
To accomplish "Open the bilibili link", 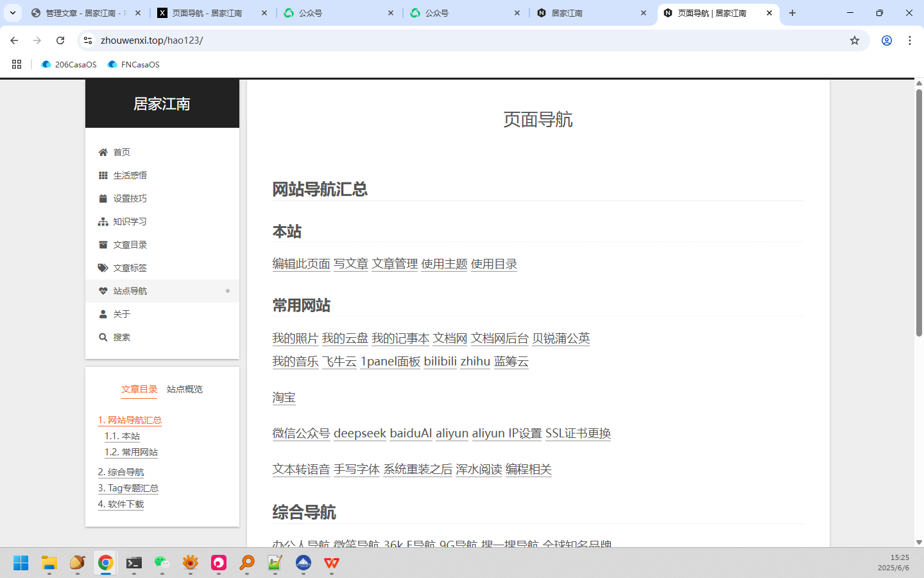I will 440,362.
